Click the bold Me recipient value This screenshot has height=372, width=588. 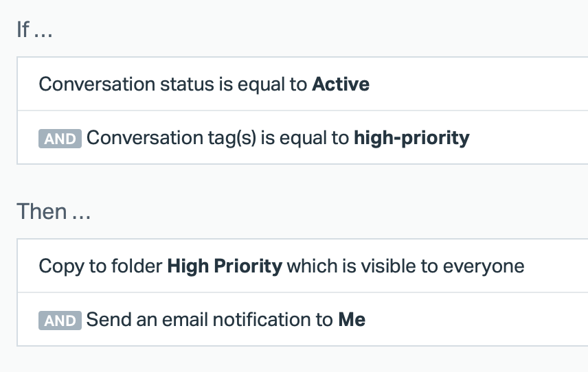click(x=352, y=320)
